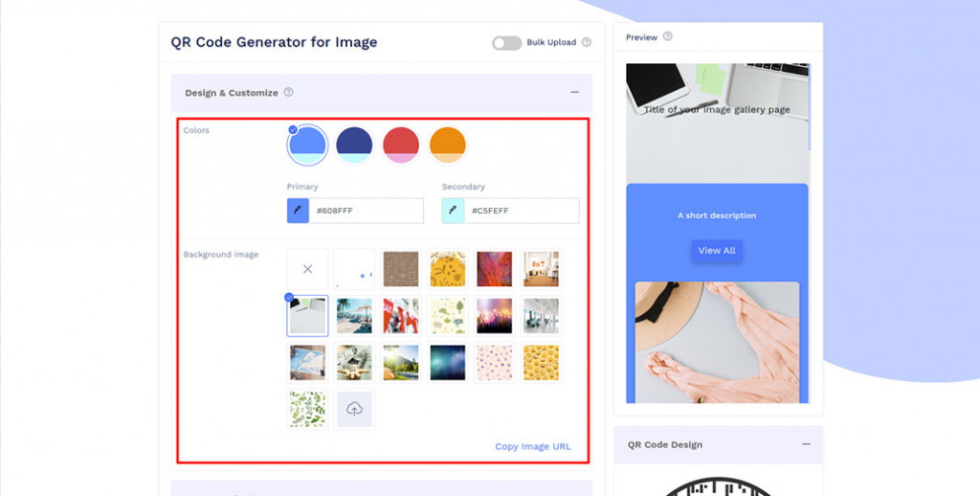
Task: Select the no-background X option
Action: [307, 269]
